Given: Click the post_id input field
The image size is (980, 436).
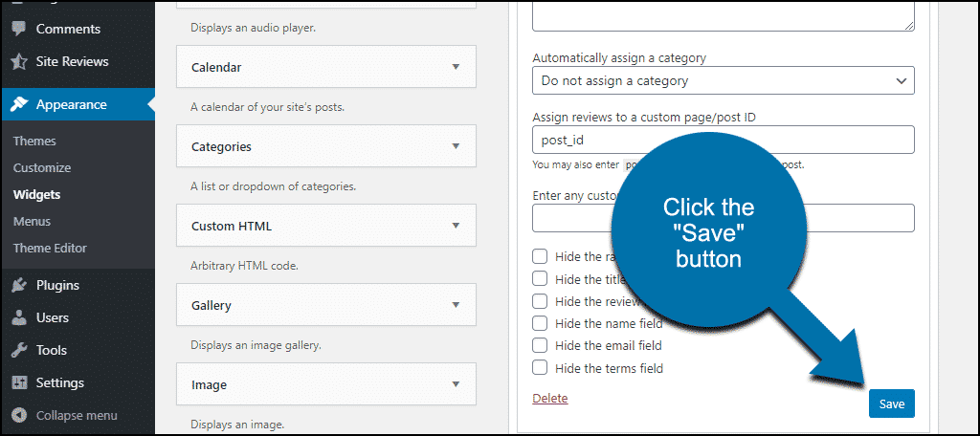Looking at the screenshot, I should point(724,140).
